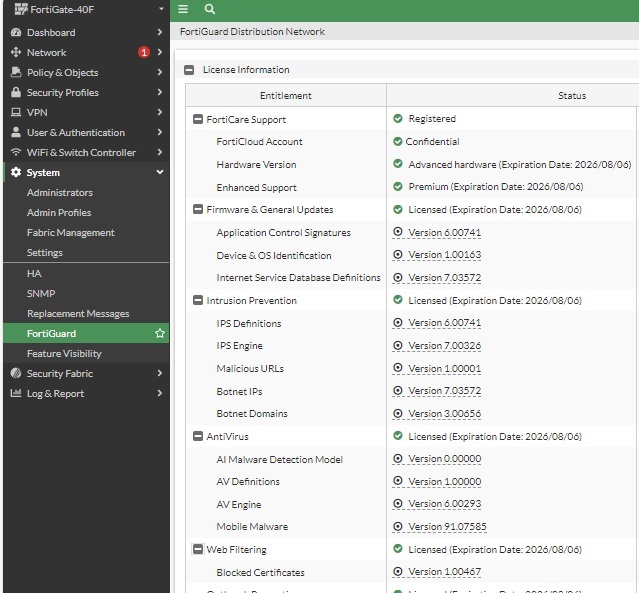Click the Botnet IPs version clock icon

[397, 390]
